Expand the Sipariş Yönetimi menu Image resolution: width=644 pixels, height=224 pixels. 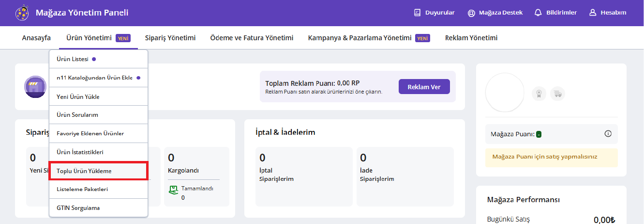(170, 38)
